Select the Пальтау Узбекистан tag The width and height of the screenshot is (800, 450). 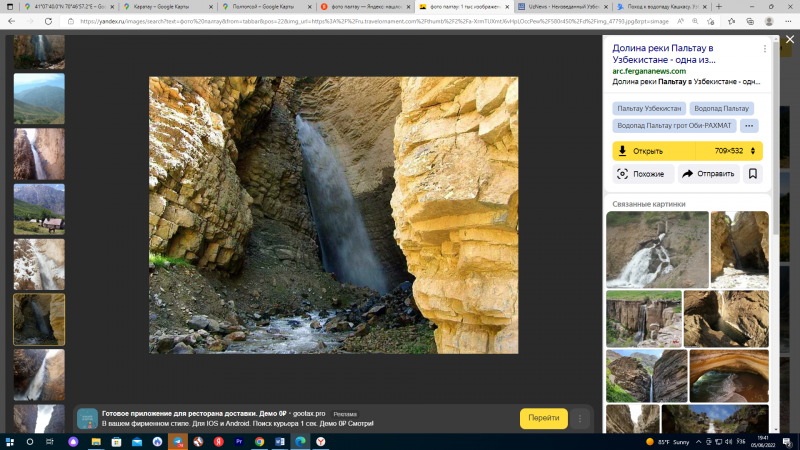649,108
